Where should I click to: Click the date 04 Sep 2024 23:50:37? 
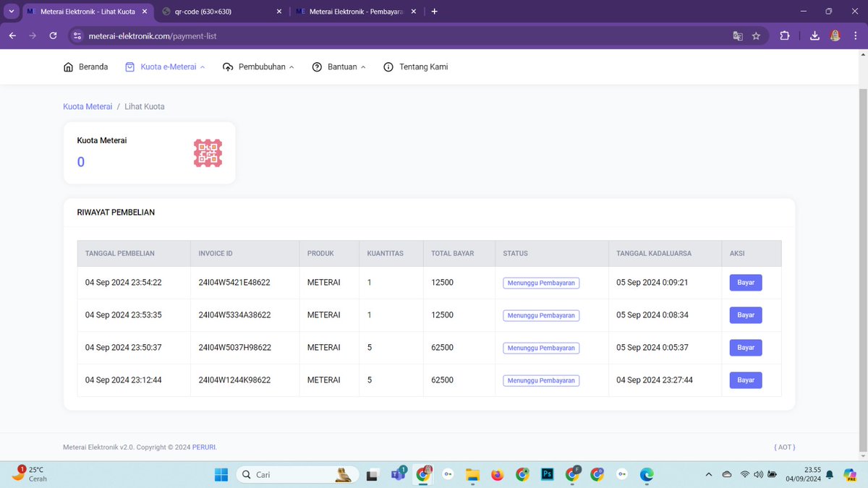124,348
